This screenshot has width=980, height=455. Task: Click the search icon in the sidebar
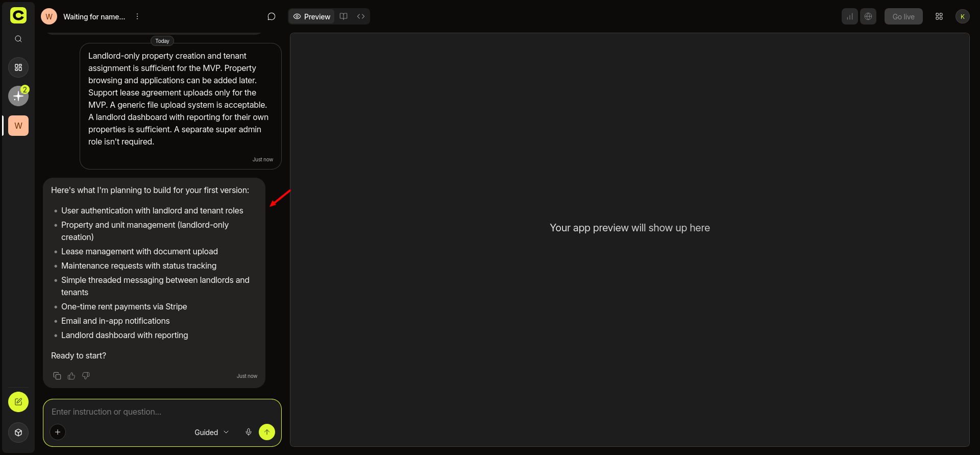click(x=18, y=39)
